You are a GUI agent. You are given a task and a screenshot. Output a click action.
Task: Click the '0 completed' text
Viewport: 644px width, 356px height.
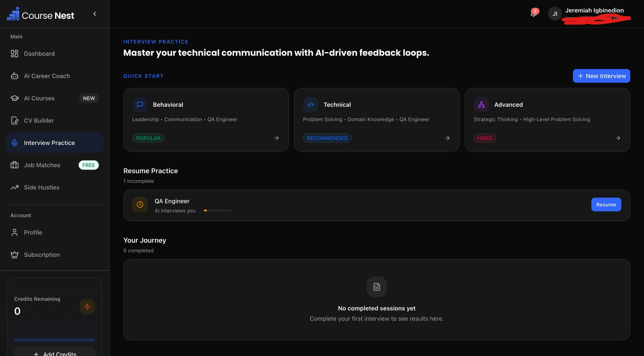[138, 250]
